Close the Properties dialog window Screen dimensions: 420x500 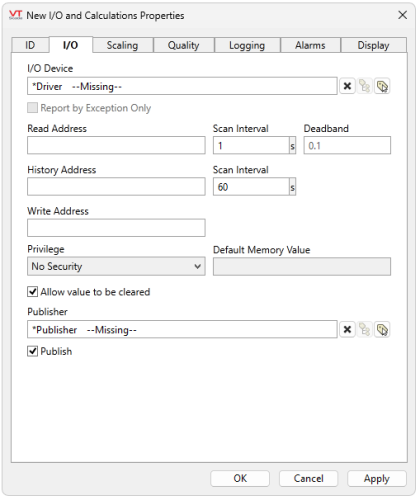click(402, 15)
